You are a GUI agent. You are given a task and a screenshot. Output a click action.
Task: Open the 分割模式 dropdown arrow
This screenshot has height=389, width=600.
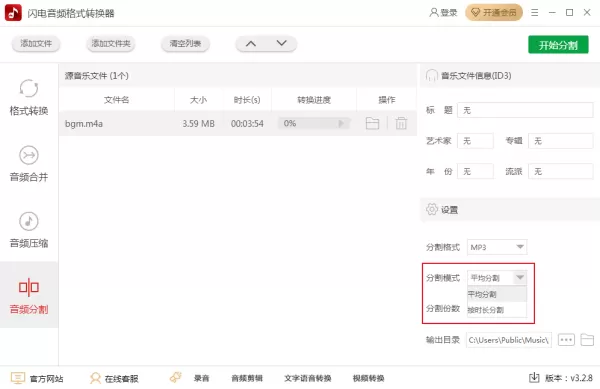tap(520, 277)
